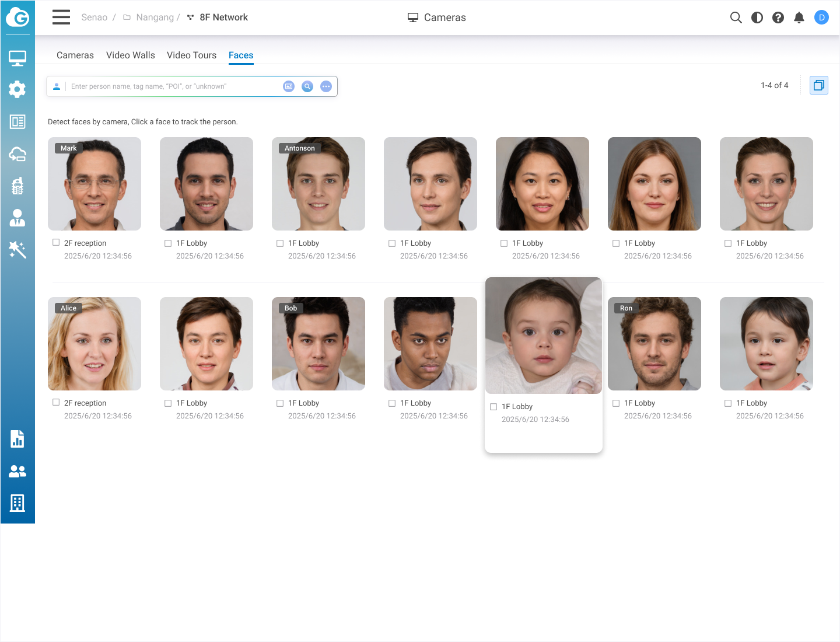This screenshot has height=642, width=840.
Task: Go to Nangang in the breadcrumb
Action: pos(155,18)
